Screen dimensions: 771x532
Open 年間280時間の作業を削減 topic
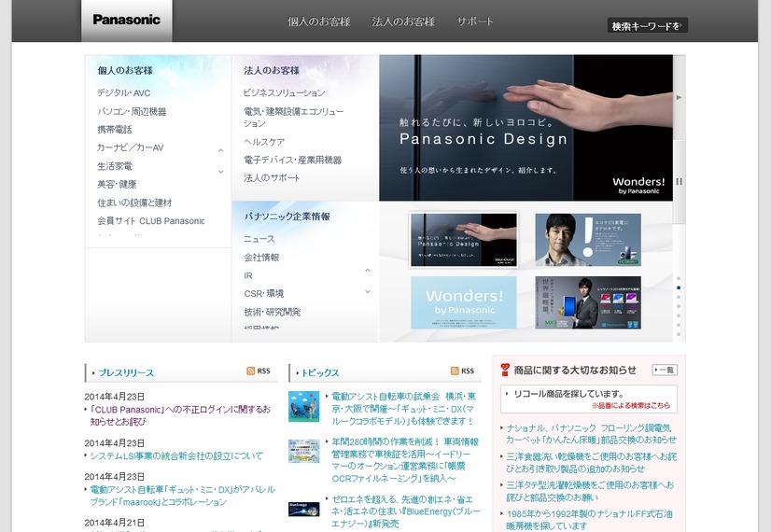pos(405,460)
